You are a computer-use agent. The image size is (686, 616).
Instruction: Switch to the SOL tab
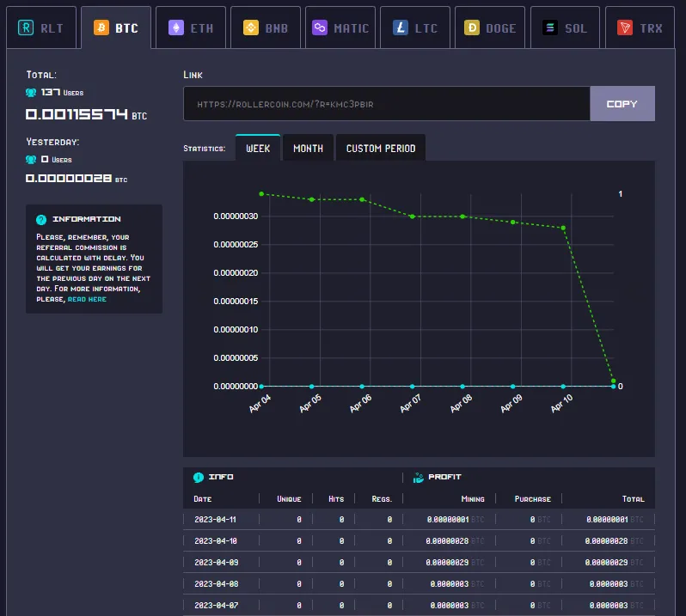pyautogui.click(x=565, y=27)
